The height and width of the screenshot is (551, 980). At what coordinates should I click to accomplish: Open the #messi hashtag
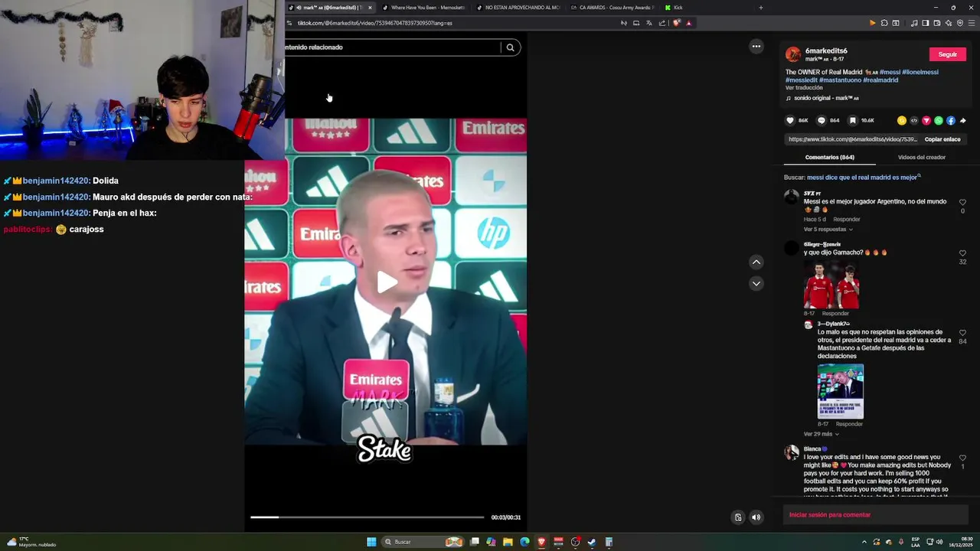[890, 72]
